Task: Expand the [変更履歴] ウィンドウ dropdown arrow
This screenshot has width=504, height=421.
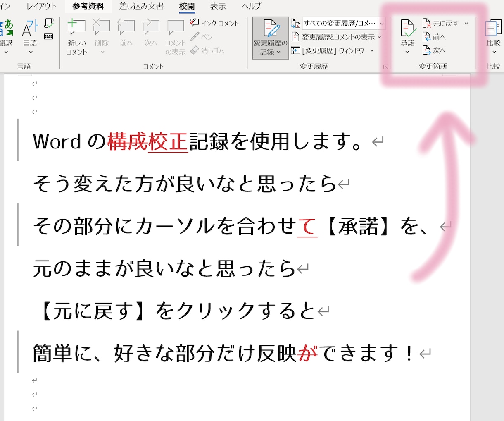Action: point(372,50)
